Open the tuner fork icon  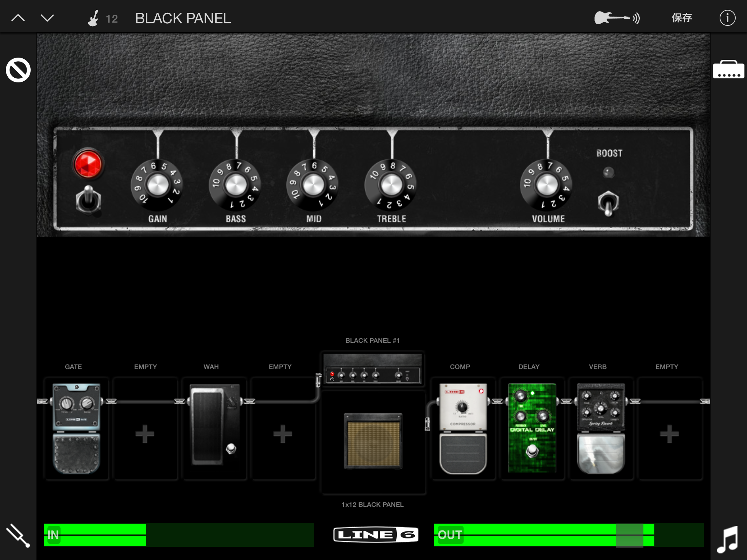tap(18, 536)
